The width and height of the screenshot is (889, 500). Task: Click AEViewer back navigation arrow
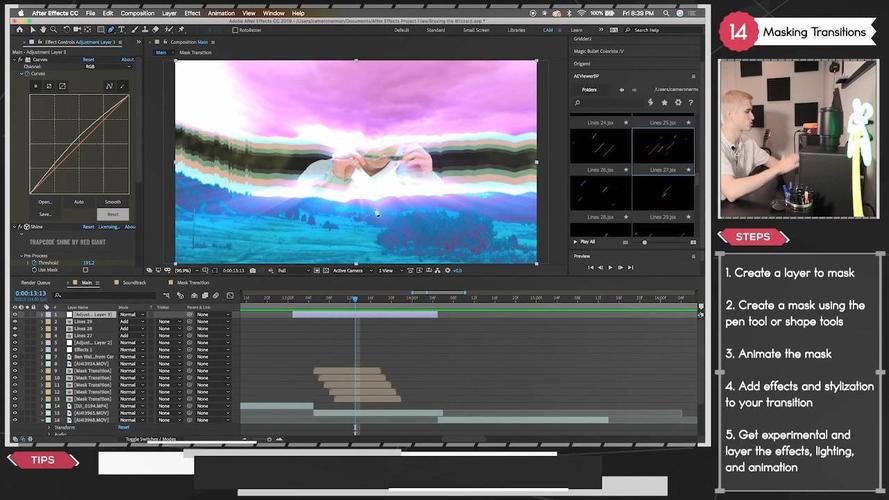[622, 90]
